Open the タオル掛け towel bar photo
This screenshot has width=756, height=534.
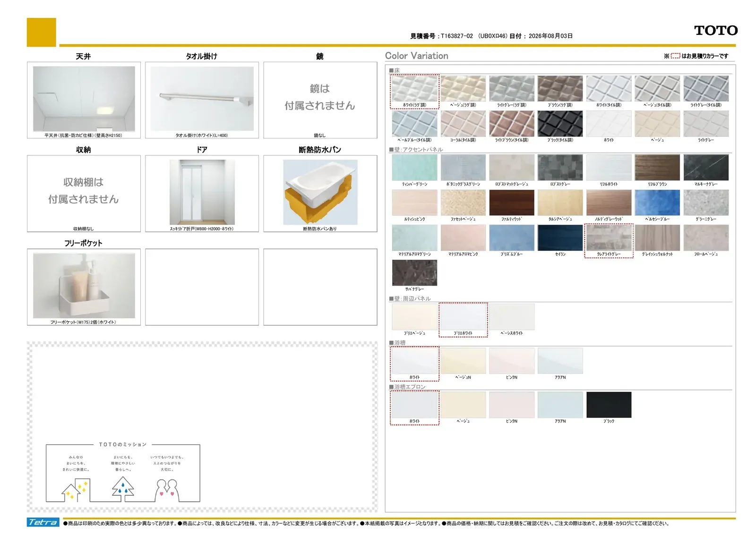(202, 99)
